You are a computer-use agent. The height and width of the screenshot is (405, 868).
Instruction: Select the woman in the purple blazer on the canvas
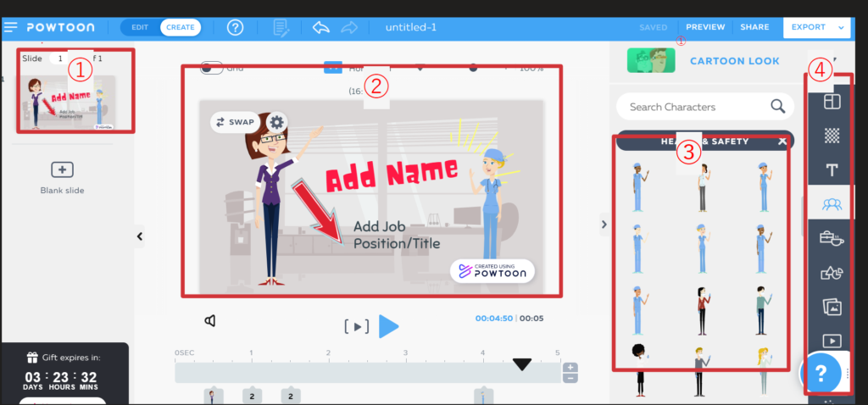[271, 203]
